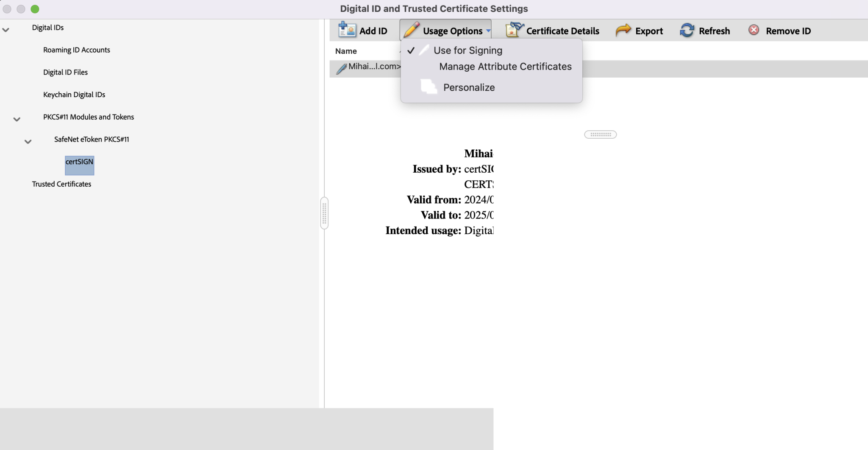This screenshot has height=450, width=868.
Task: Collapse the Digital IDs tree section
Action: tap(6, 30)
